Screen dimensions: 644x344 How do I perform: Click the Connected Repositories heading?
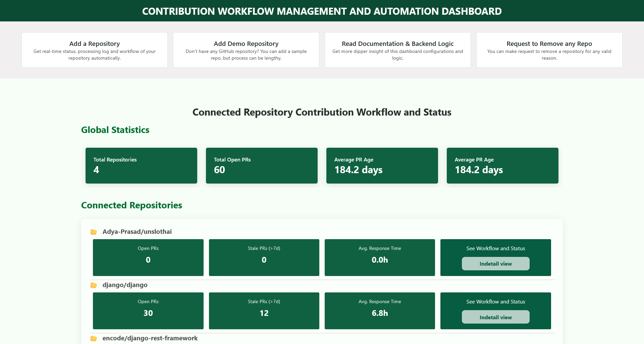point(131,205)
